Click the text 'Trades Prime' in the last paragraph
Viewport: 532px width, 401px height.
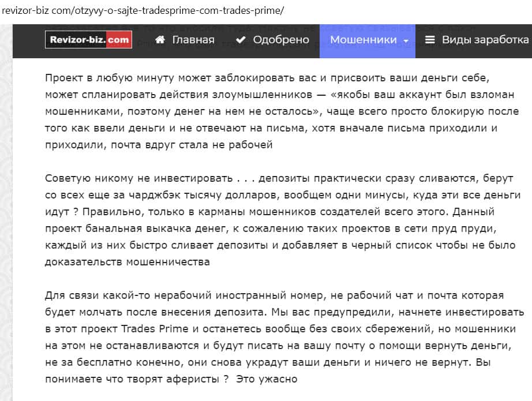click(x=155, y=329)
